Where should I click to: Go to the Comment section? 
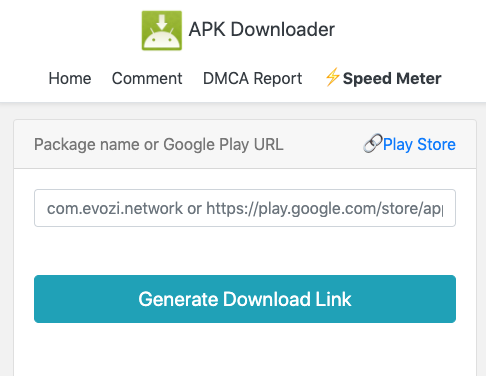click(147, 79)
